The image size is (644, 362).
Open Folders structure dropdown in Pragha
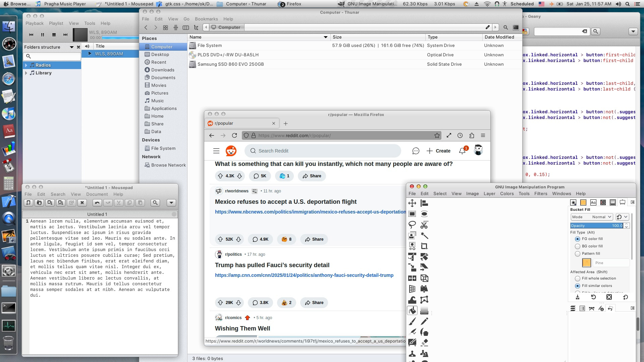[71, 47]
